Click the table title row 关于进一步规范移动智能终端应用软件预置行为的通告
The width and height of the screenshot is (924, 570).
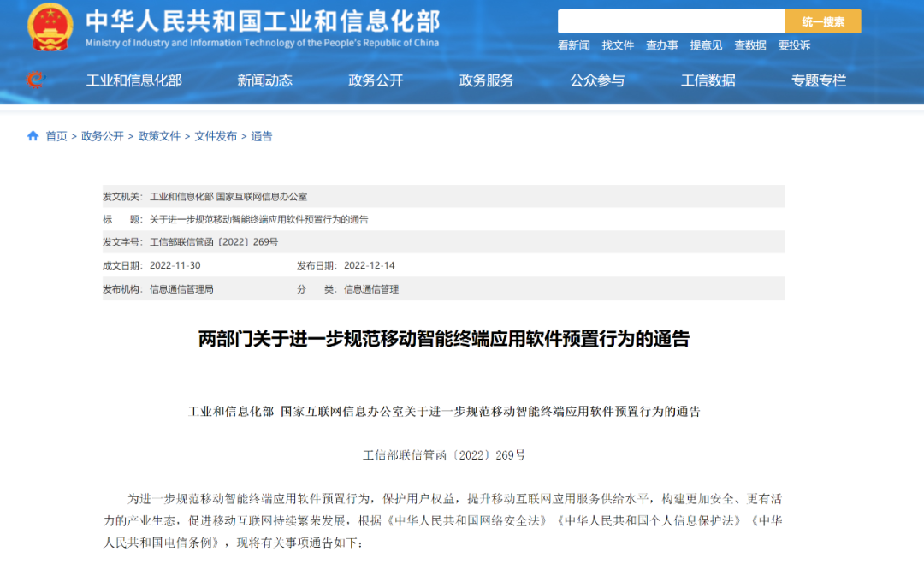[258, 219]
